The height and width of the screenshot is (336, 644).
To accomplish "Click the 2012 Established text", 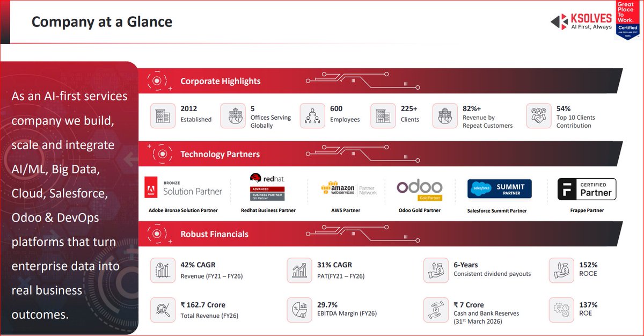I will click(196, 114).
